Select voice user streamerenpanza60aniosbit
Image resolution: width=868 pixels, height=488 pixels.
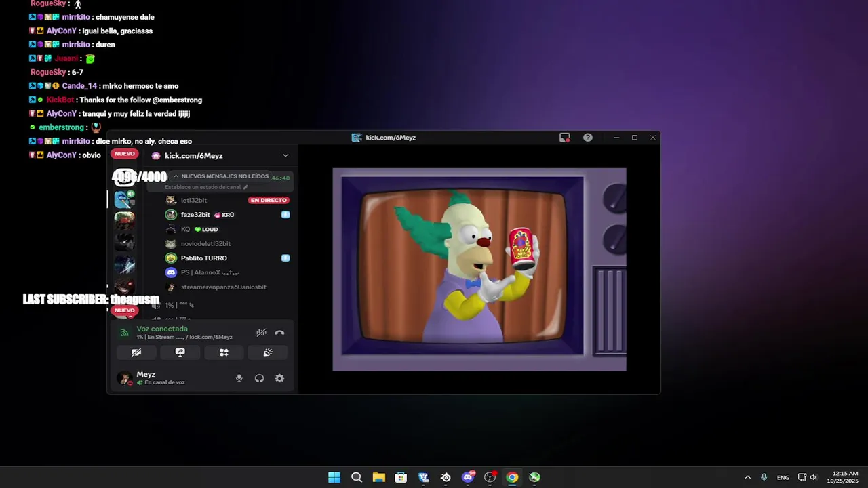point(223,287)
